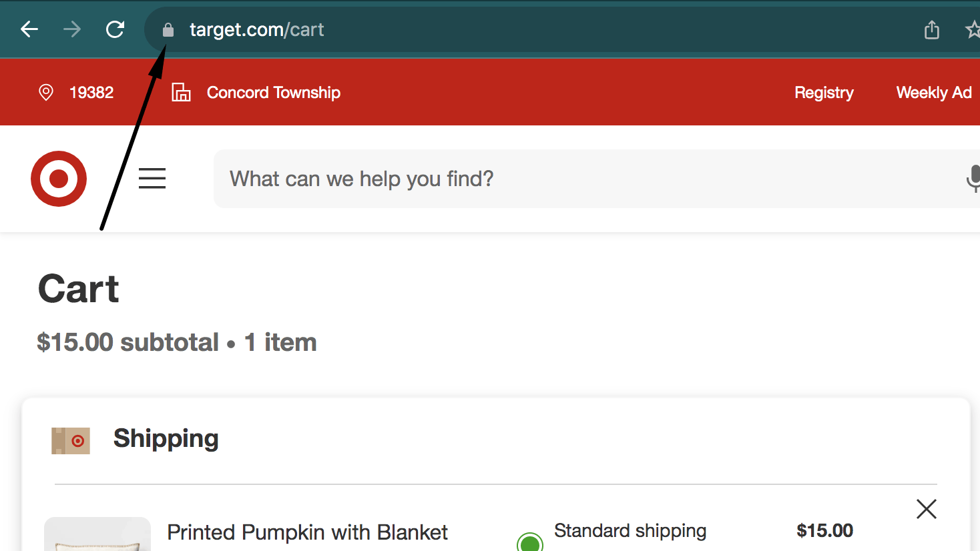The height and width of the screenshot is (551, 980).
Task: Open Printed Pumpkin with Blanket product link
Action: pyautogui.click(x=307, y=532)
